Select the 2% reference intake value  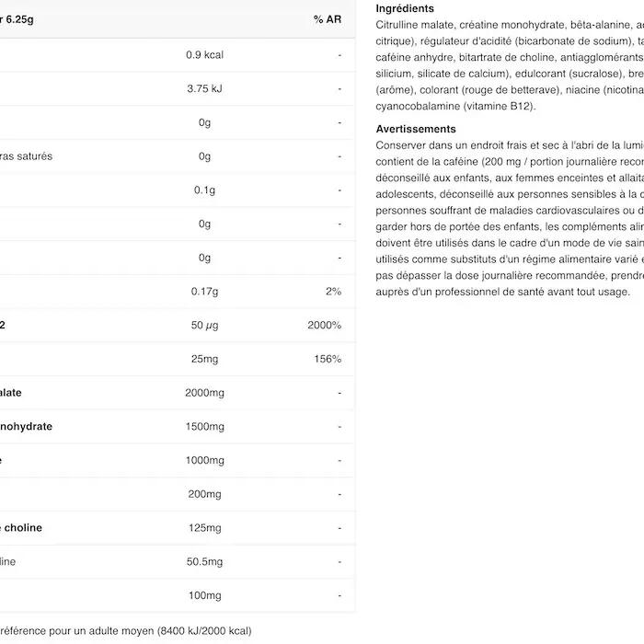click(333, 292)
